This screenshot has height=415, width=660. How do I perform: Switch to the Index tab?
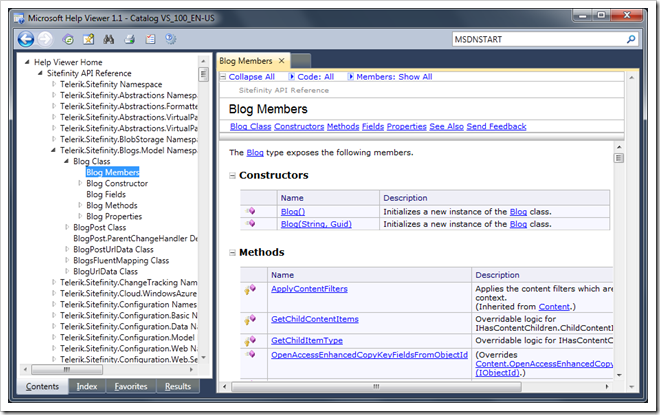pyautogui.click(x=87, y=386)
